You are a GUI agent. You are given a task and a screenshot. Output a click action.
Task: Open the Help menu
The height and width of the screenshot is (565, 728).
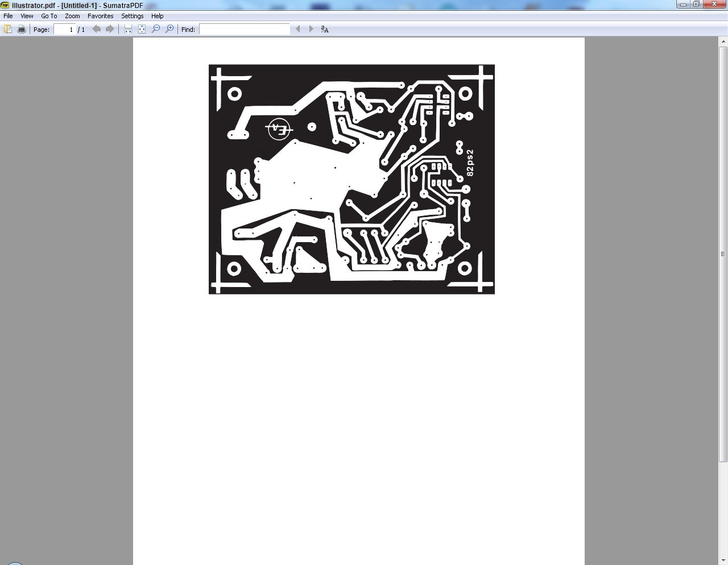pyautogui.click(x=157, y=16)
